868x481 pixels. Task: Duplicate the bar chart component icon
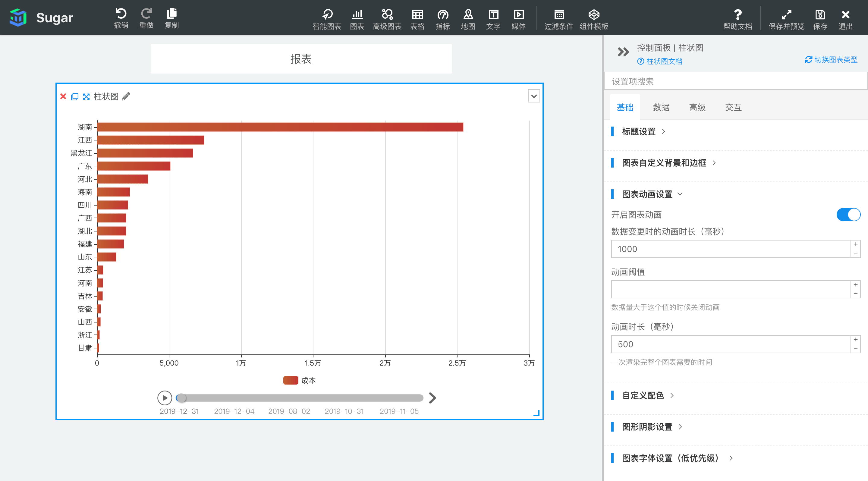pos(74,97)
